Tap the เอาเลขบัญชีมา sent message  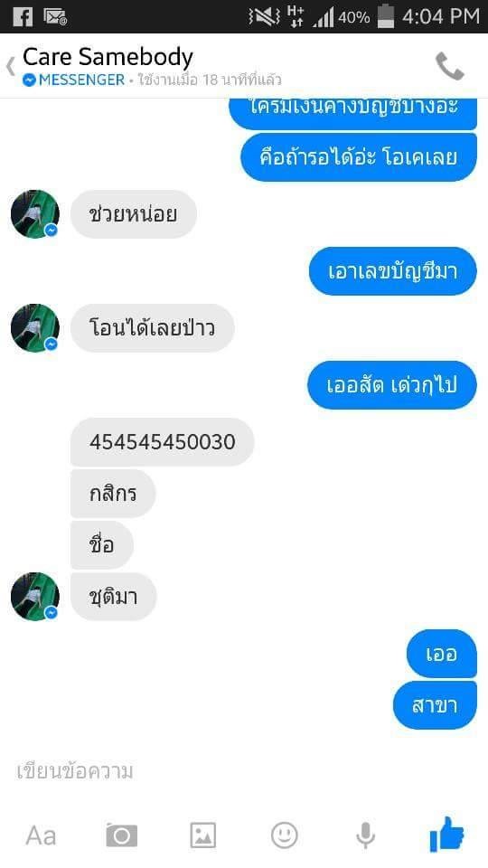pos(393,271)
